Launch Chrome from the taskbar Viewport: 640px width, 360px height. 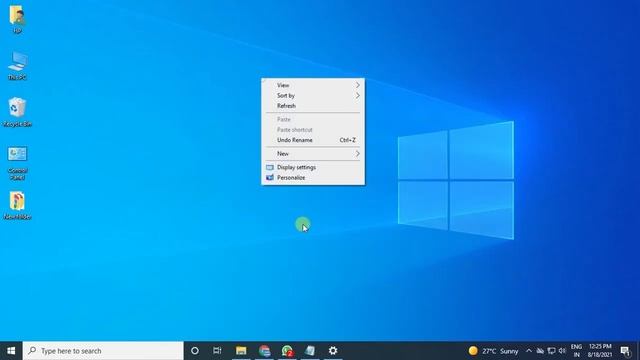coord(264,351)
